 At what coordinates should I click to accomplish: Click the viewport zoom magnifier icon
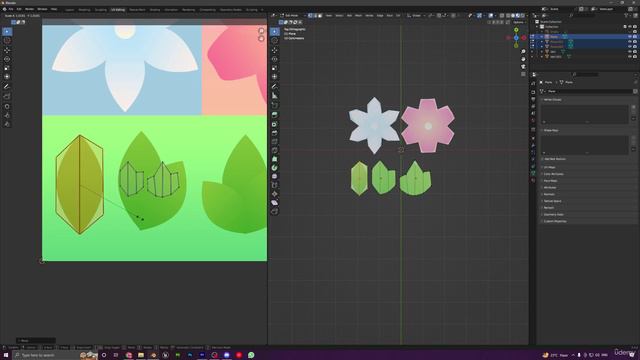(523, 52)
